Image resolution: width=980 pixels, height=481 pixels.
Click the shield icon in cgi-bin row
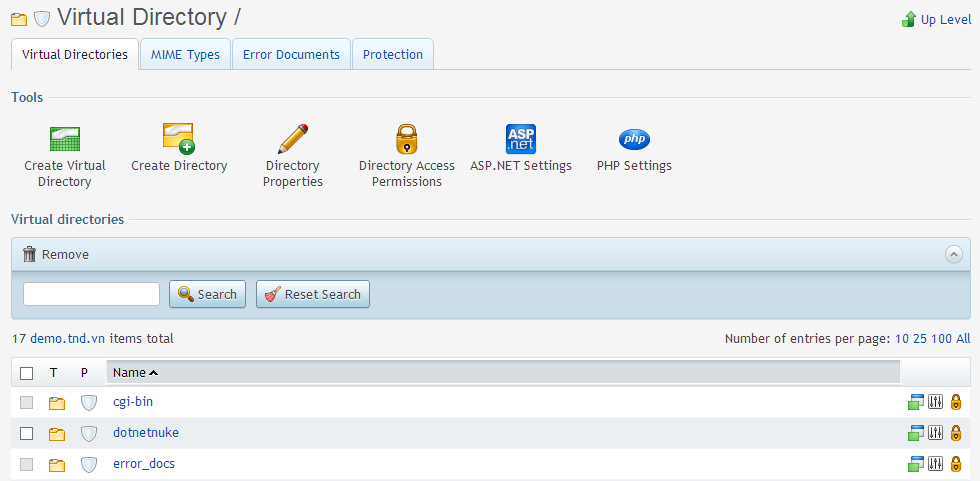[x=89, y=402]
